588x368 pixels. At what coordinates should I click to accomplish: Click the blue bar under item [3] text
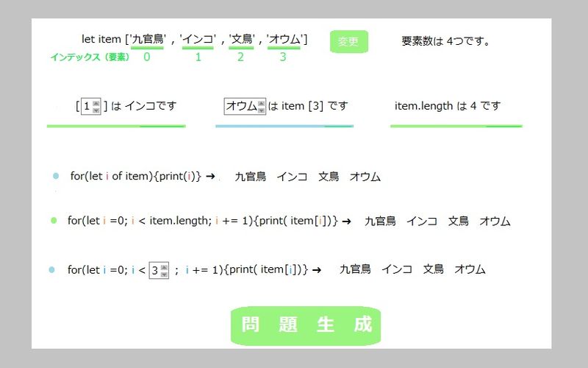284,126
